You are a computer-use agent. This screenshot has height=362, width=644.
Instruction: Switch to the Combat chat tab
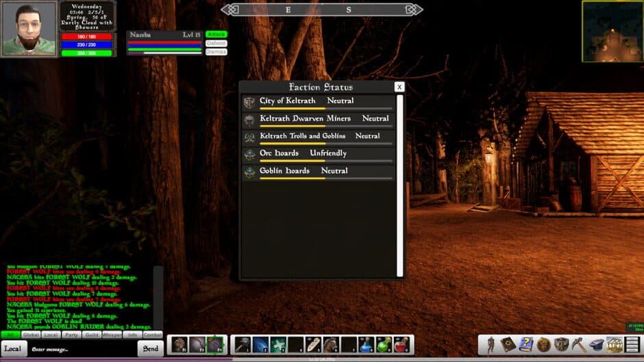[x=152, y=335]
